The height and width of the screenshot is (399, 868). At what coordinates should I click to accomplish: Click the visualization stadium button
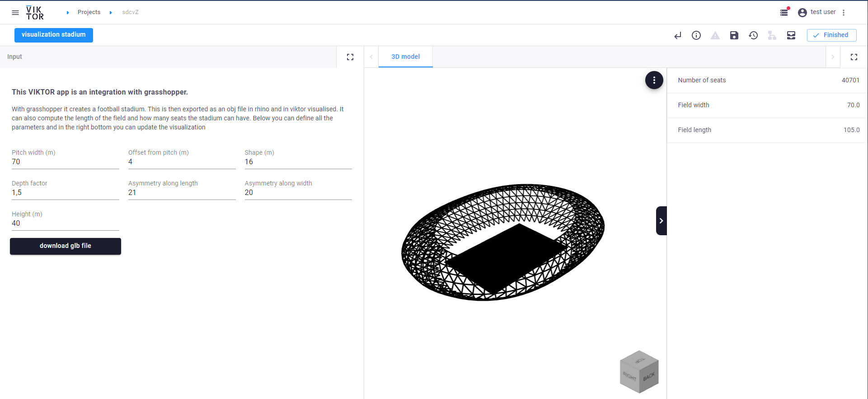pos(54,35)
